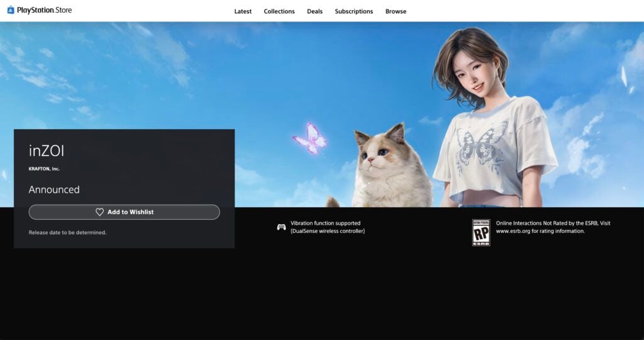The width and height of the screenshot is (644, 340).
Task: Select the Announced status text
Action: 54,190
